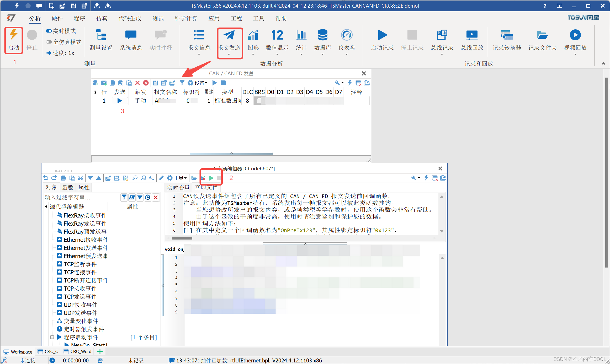Viewport: 610px width, 364px height.
Task: Select the CRC_Word workspace tab
Action: (x=78, y=352)
